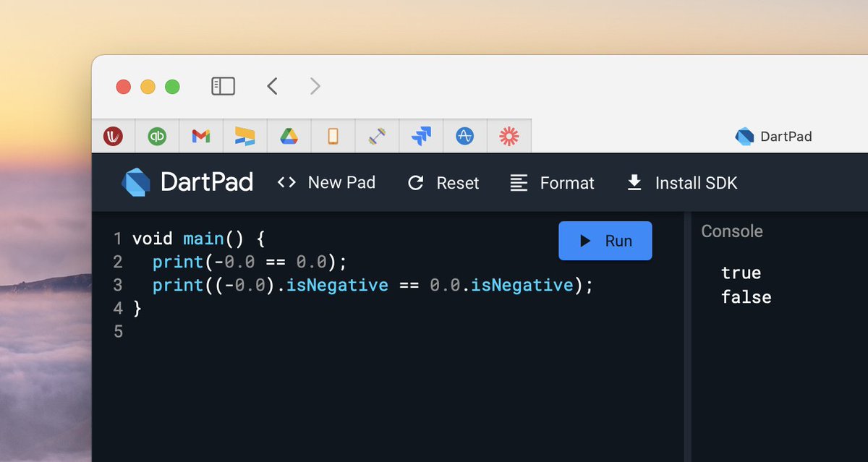Click the phone-shaped bookmark icon

[333, 135]
